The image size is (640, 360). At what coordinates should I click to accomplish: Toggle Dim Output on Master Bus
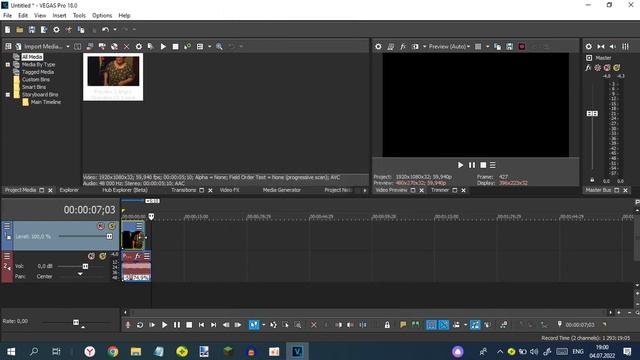pyautogui.click(x=613, y=47)
